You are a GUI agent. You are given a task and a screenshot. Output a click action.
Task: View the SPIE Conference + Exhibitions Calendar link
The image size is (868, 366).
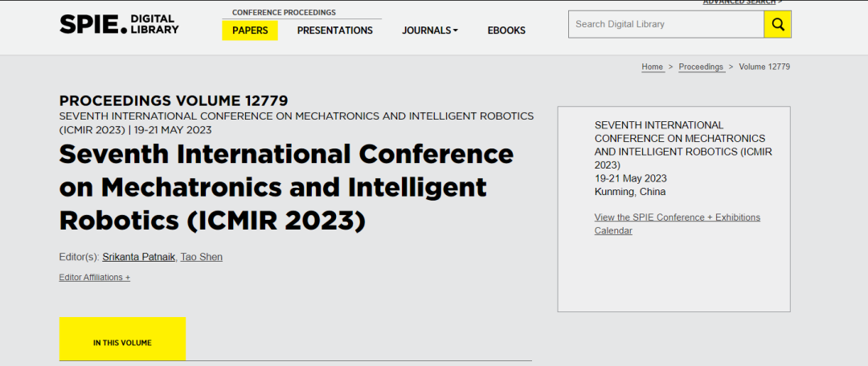677,224
